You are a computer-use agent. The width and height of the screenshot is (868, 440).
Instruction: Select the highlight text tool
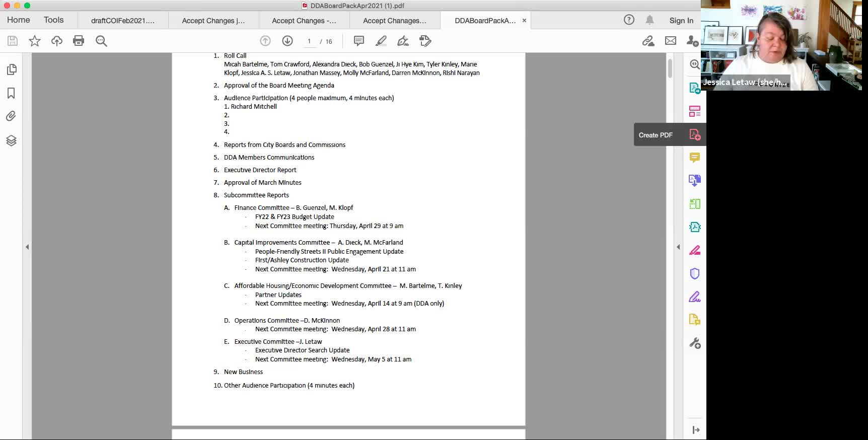pos(381,41)
